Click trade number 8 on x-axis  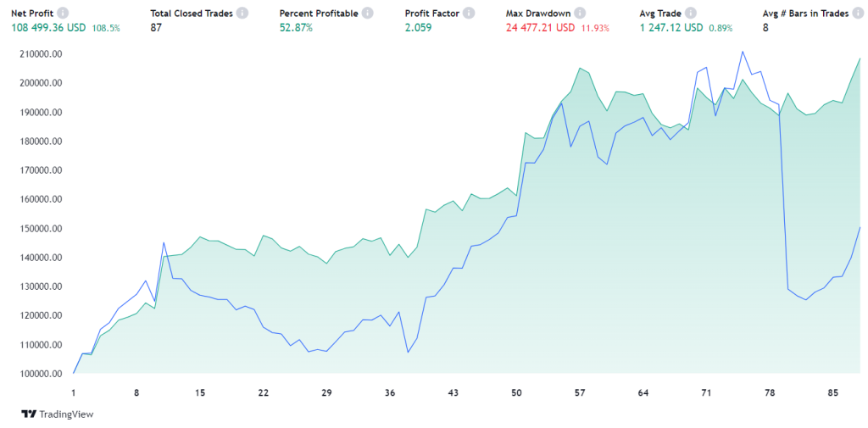pos(136,393)
